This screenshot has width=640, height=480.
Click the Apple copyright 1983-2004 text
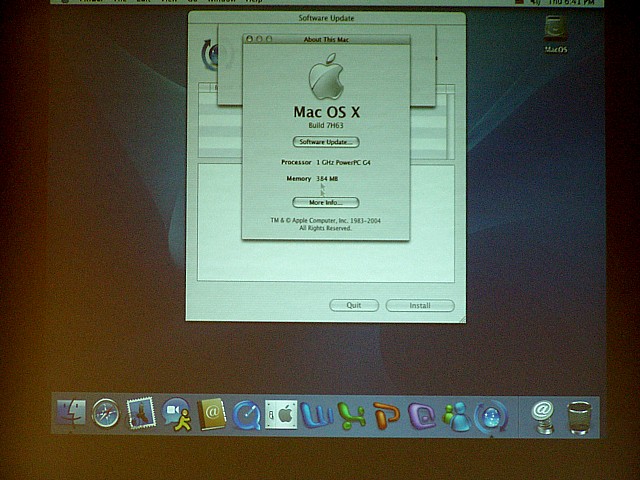(325, 224)
